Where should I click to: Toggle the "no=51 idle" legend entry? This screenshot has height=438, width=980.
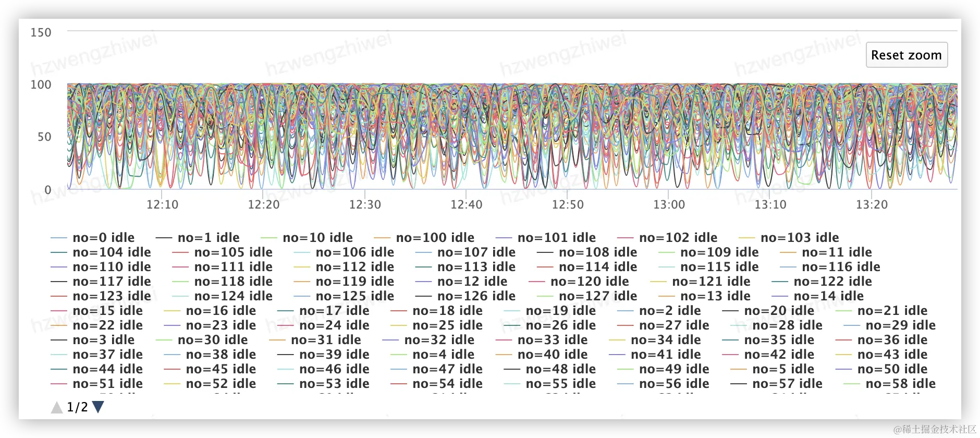click(x=96, y=384)
